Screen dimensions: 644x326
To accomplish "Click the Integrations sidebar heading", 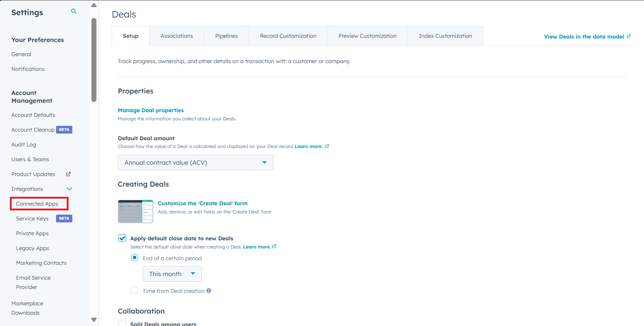I will tap(27, 189).
